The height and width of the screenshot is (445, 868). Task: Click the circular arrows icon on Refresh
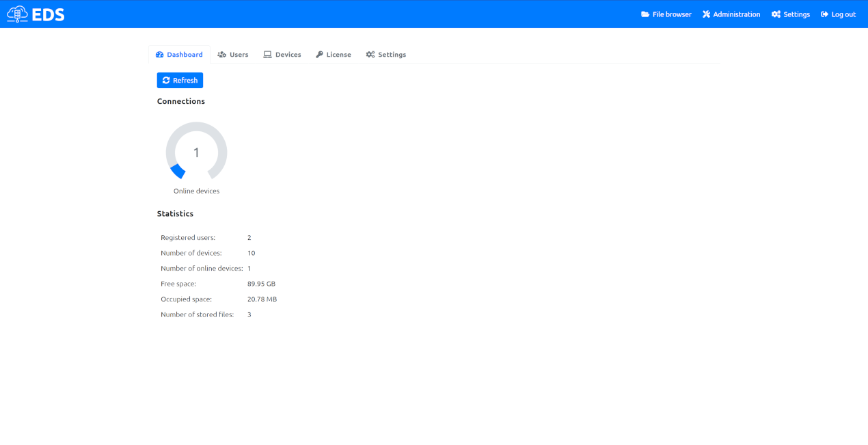pos(166,81)
